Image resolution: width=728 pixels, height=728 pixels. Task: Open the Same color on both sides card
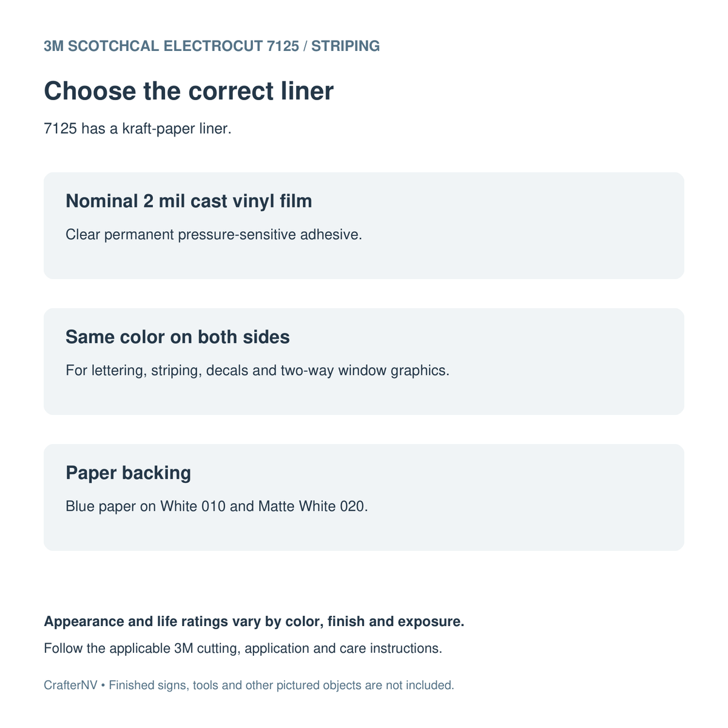[x=364, y=362]
